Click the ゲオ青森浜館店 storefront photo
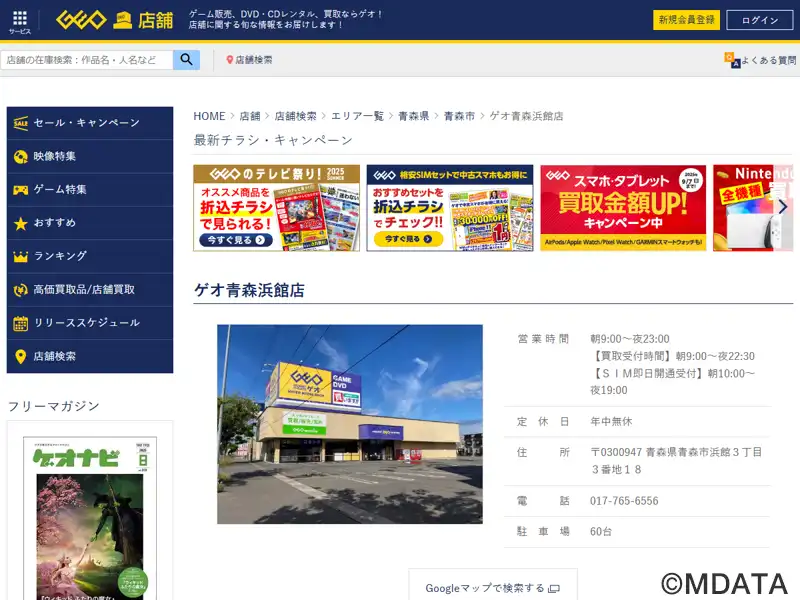The height and width of the screenshot is (600, 800). tap(350, 424)
